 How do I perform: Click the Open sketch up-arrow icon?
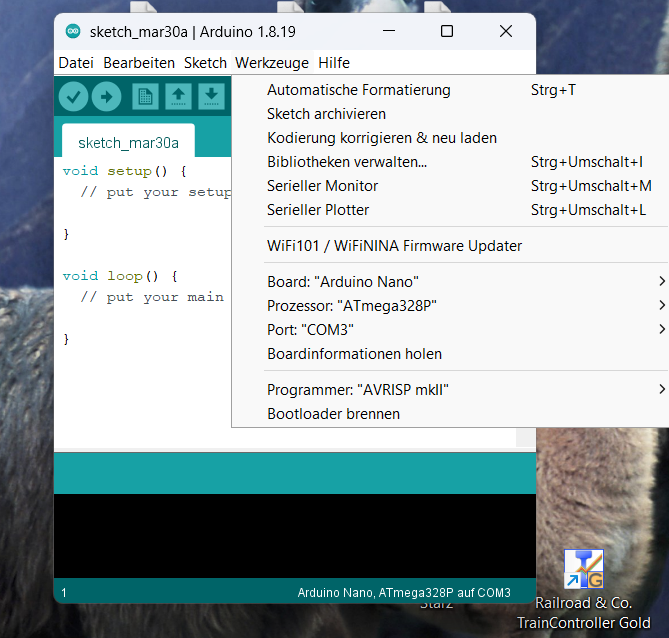pyautogui.click(x=178, y=96)
